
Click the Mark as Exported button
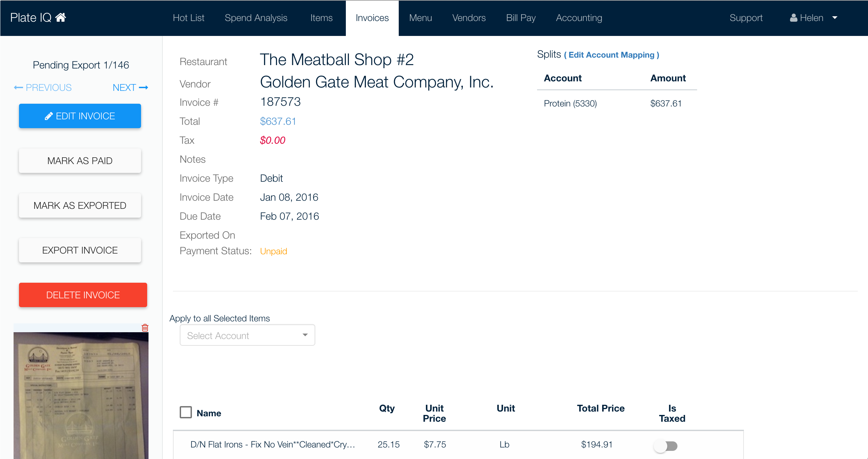[x=80, y=205]
